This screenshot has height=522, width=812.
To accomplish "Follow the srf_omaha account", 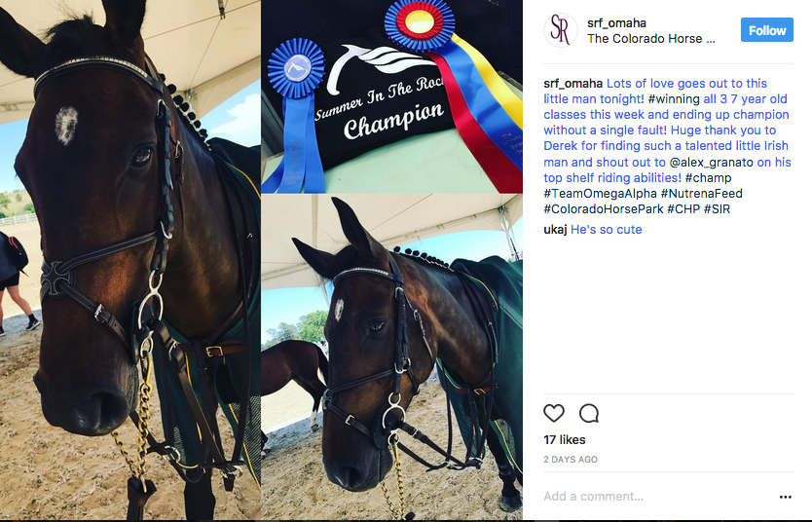I will pos(766,30).
